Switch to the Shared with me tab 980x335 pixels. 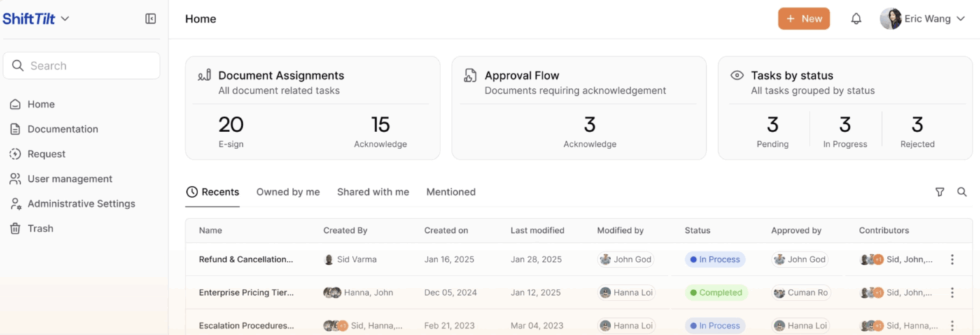[373, 192]
